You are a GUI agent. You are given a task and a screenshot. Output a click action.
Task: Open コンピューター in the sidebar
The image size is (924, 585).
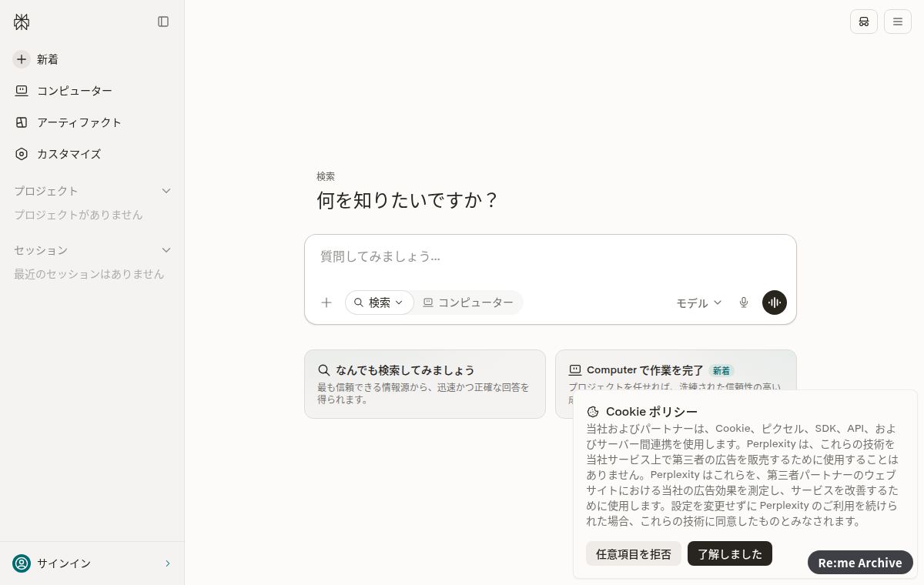pos(92,91)
